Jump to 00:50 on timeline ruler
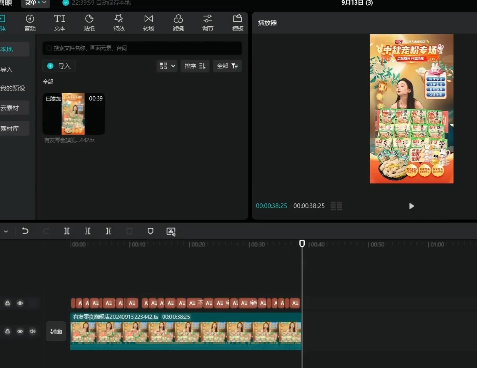 (x=376, y=244)
